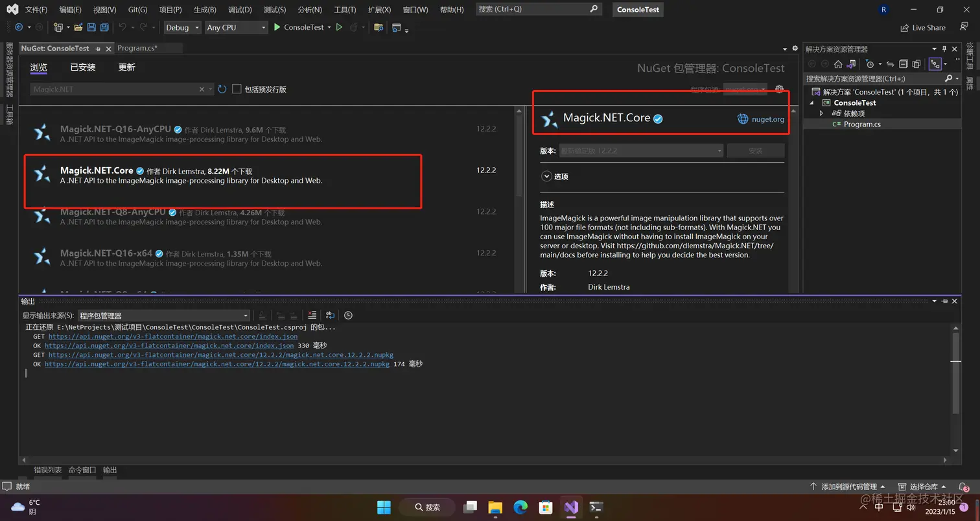Pin the Solution Explorer panel
Screen dimensions: 980x521
click(944, 49)
